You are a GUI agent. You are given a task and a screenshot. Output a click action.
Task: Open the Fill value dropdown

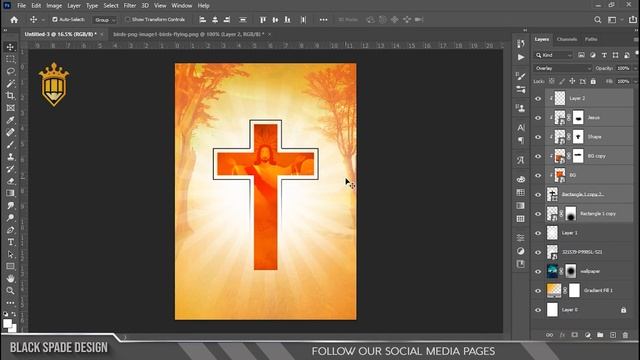635,81
